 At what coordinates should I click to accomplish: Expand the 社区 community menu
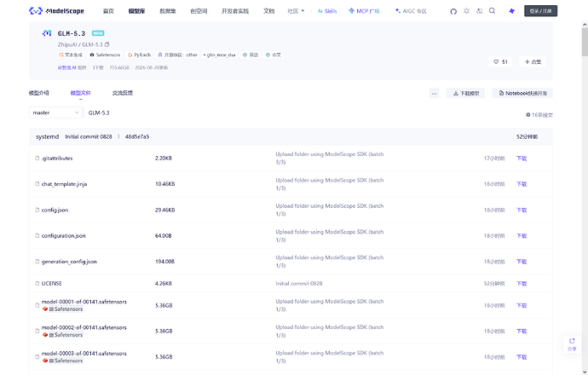(296, 11)
